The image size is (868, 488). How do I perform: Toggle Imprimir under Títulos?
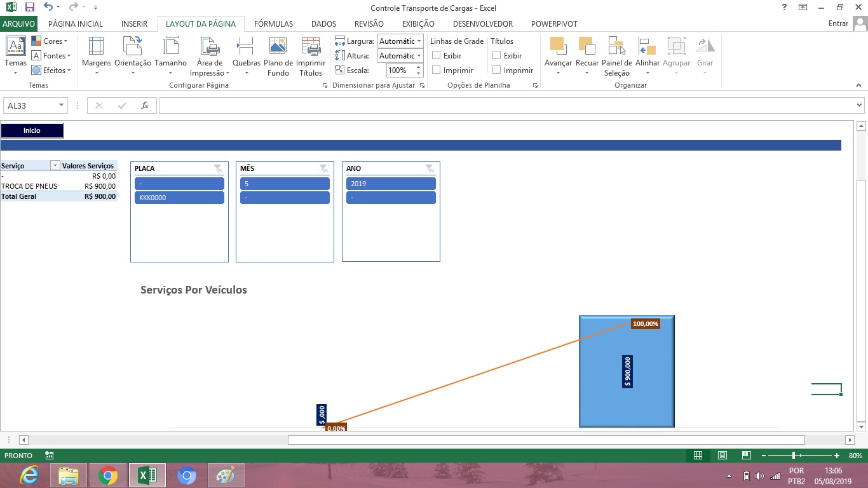click(x=497, y=71)
